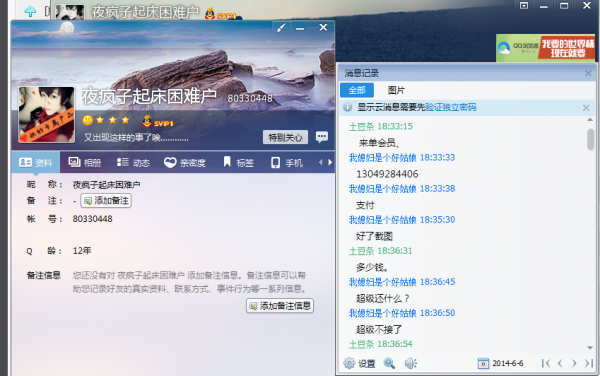This screenshot has height=376, width=600.
Task: Open skin change brush icon in profile window
Action: 281,28
